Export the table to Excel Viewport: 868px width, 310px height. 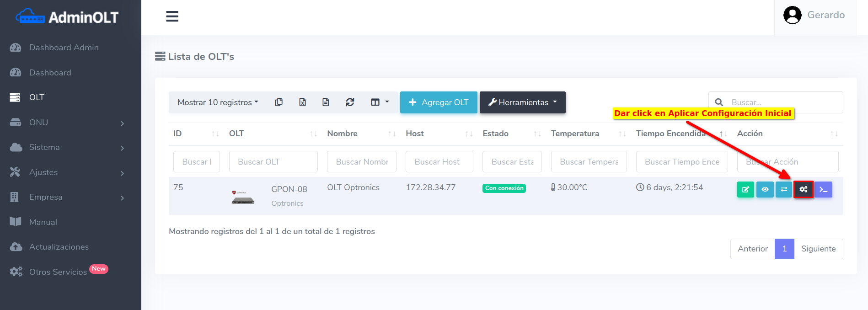pos(302,102)
